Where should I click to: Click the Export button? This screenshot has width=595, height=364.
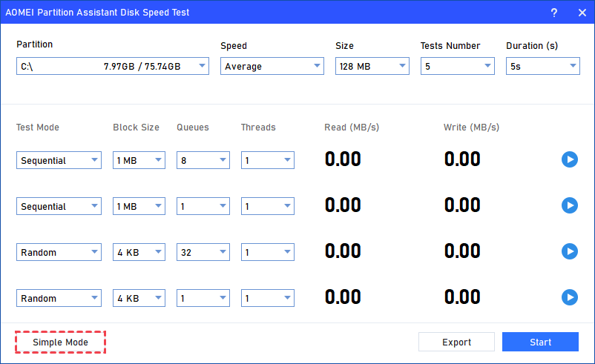click(456, 342)
